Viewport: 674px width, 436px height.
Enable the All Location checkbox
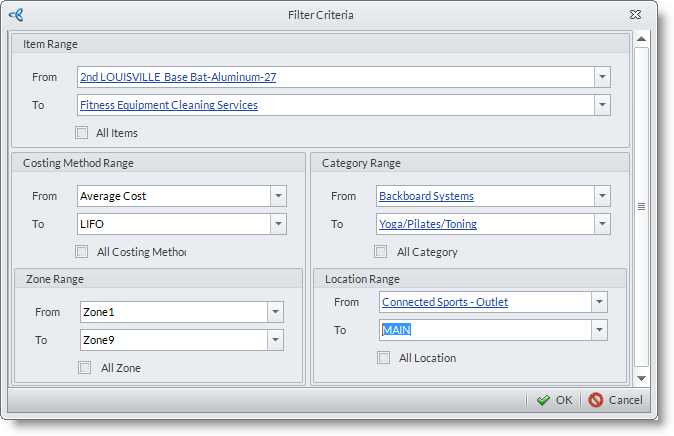pos(384,357)
